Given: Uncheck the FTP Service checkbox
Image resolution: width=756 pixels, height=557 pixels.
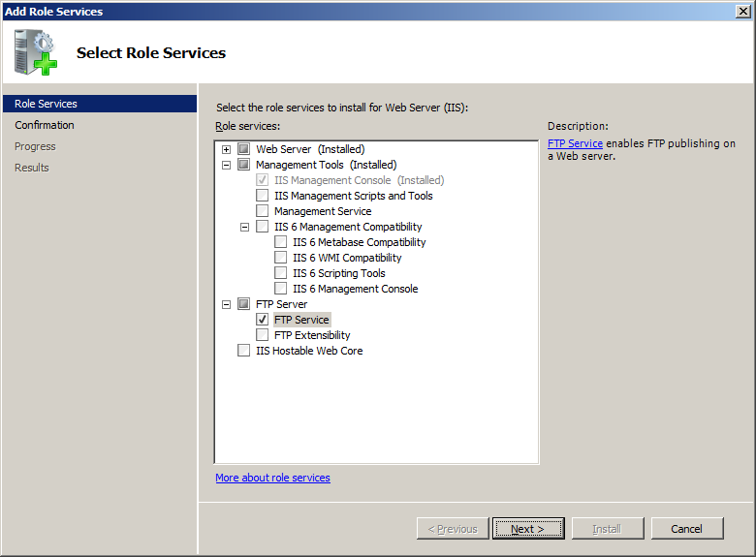Looking at the screenshot, I should pyautogui.click(x=263, y=320).
